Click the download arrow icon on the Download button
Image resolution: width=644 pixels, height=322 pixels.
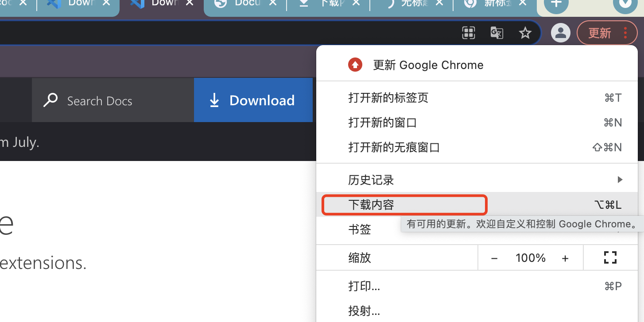coord(214,101)
